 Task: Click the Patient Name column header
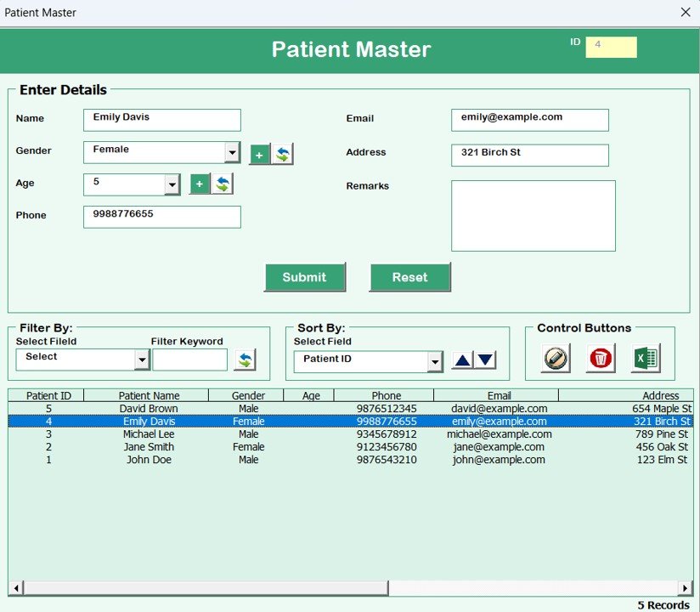pyautogui.click(x=146, y=395)
